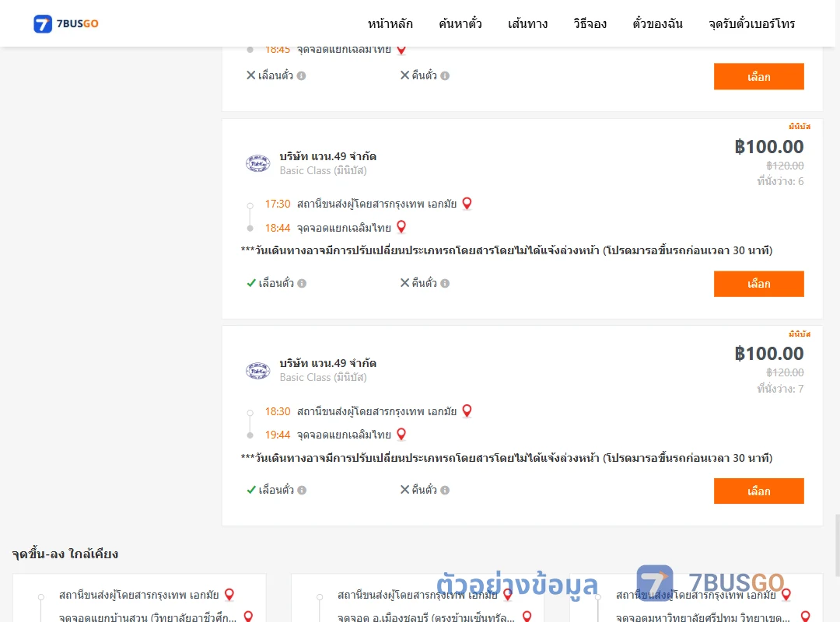The width and height of the screenshot is (840, 622).
Task: Select the 18:30 minibus trip with เลือก
Action: point(758,491)
